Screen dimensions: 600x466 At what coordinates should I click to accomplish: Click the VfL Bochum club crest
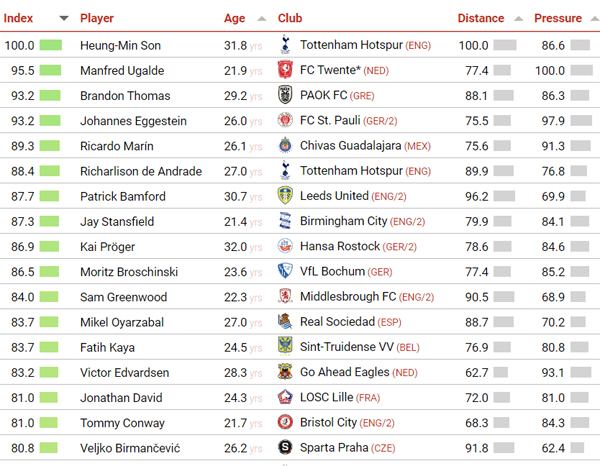tap(285, 271)
